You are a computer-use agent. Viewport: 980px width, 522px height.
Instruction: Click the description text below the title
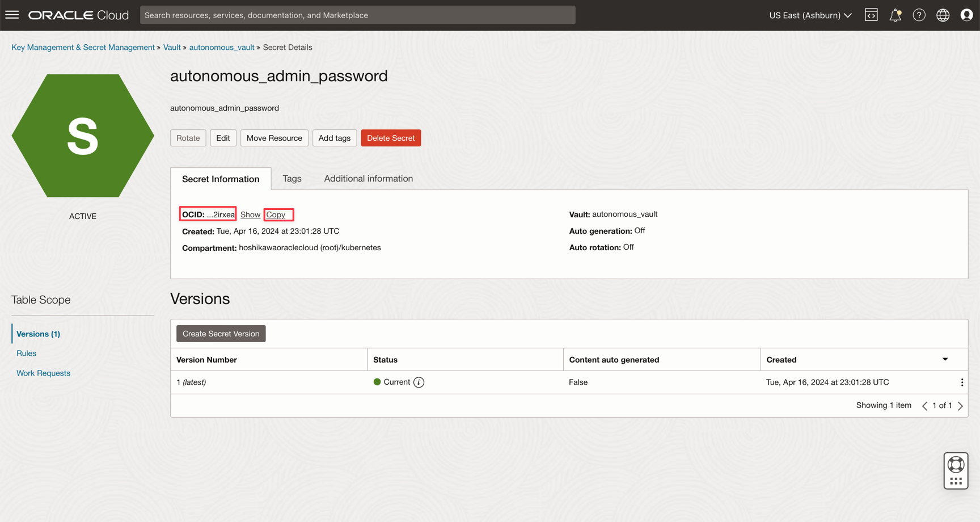tap(225, 108)
